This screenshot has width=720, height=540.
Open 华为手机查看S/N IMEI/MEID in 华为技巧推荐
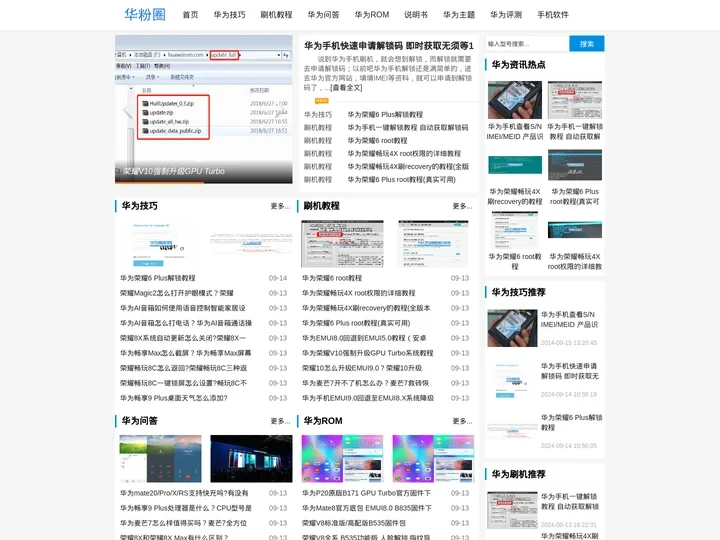tap(569, 320)
